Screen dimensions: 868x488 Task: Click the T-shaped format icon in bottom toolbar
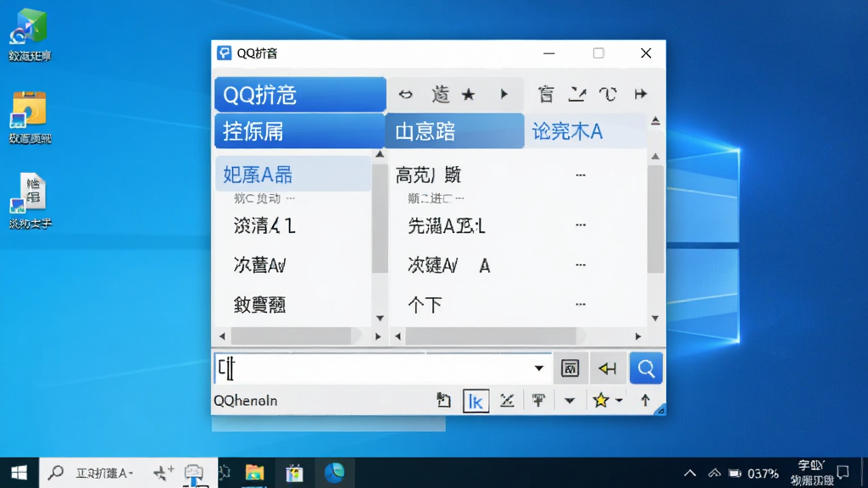[538, 400]
